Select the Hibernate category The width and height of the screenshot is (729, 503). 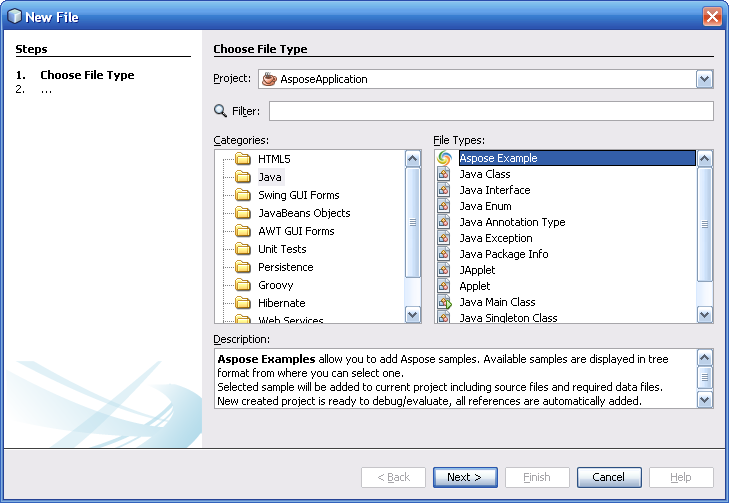(282, 303)
